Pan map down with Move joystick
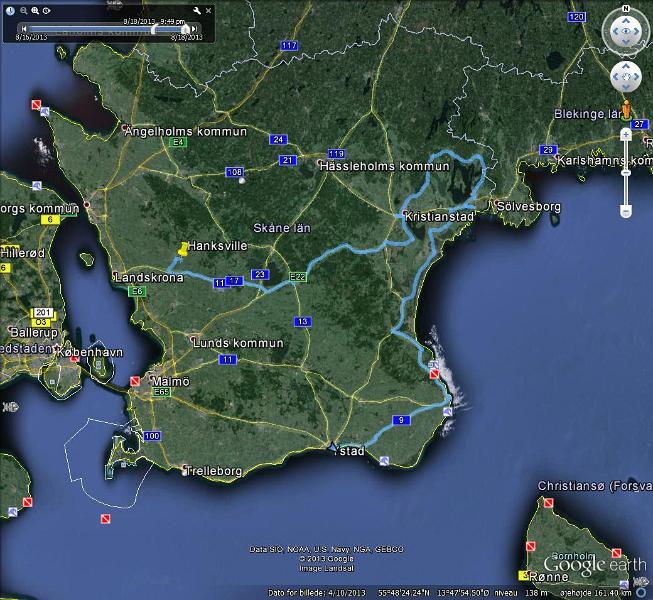Screen dimensions: 653x600 [626, 87]
